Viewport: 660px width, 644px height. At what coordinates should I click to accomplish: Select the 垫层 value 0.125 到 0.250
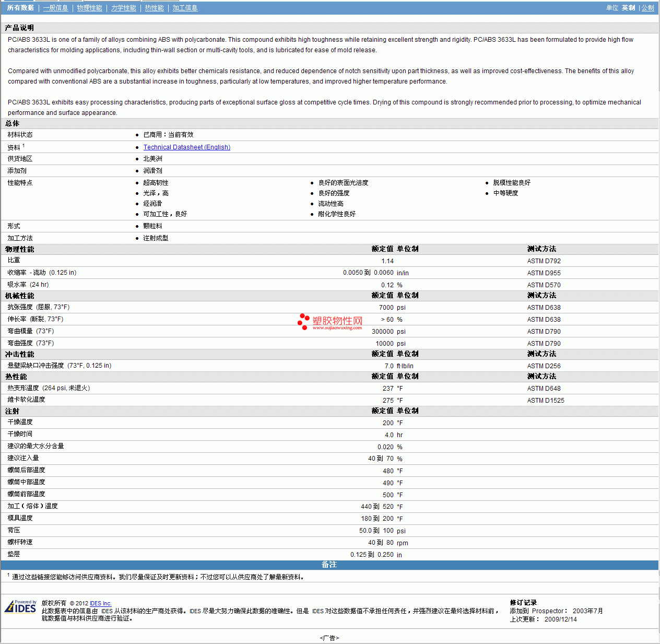pos(372,555)
